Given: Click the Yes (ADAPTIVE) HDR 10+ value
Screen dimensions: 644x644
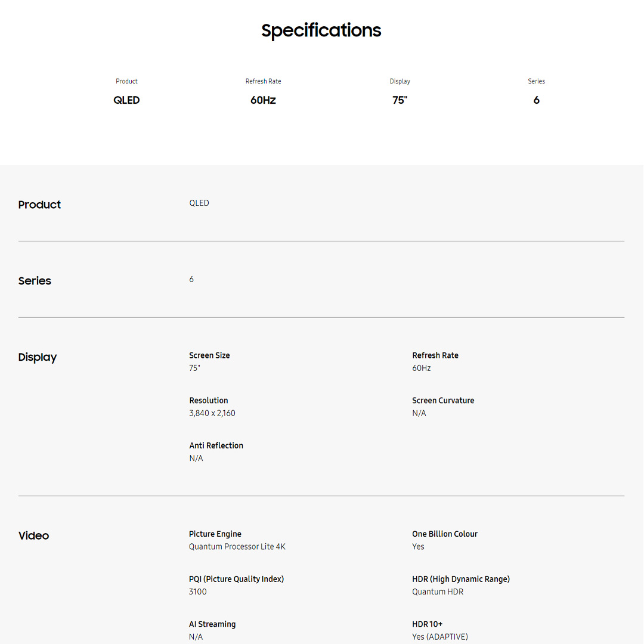Looking at the screenshot, I should tap(440, 637).
